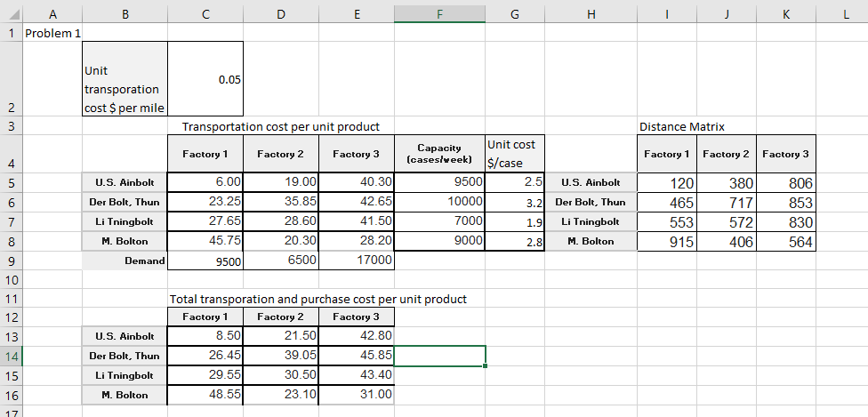Select capacity cell 9000
This screenshot has width=868, height=417.
pos(439,242)
